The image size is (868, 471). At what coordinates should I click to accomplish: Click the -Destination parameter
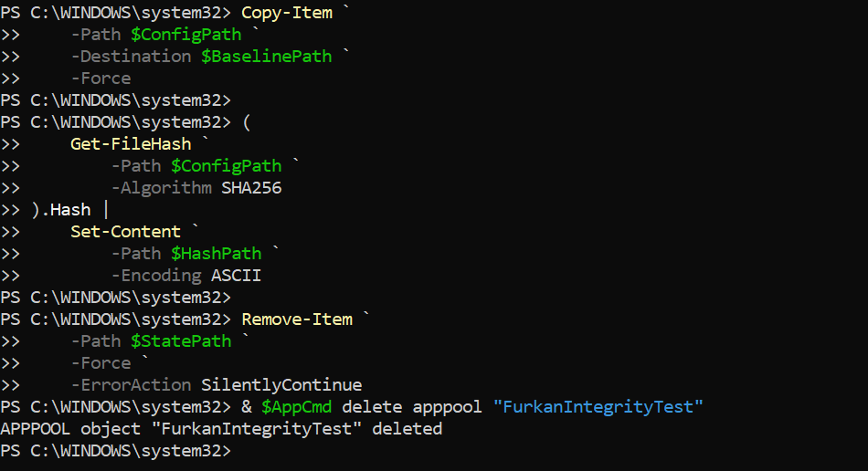(x=131, y=57)
